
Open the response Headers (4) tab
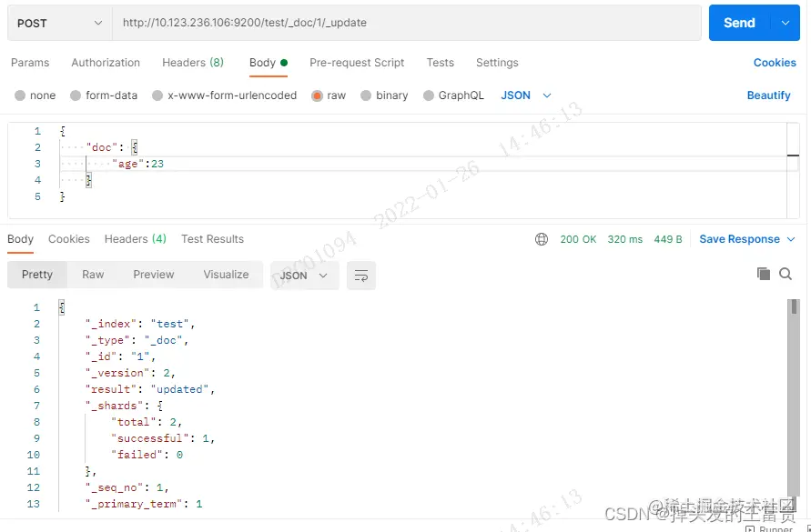tap(136, 239)
